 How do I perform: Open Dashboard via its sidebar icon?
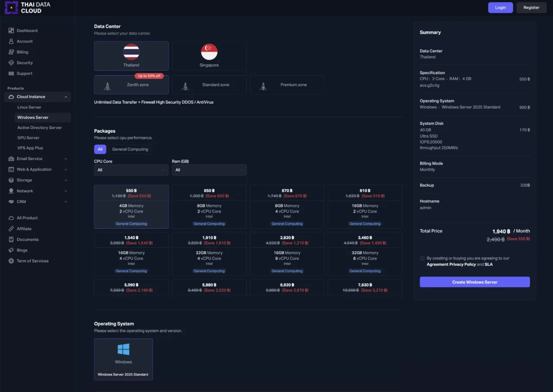point(11,31)
